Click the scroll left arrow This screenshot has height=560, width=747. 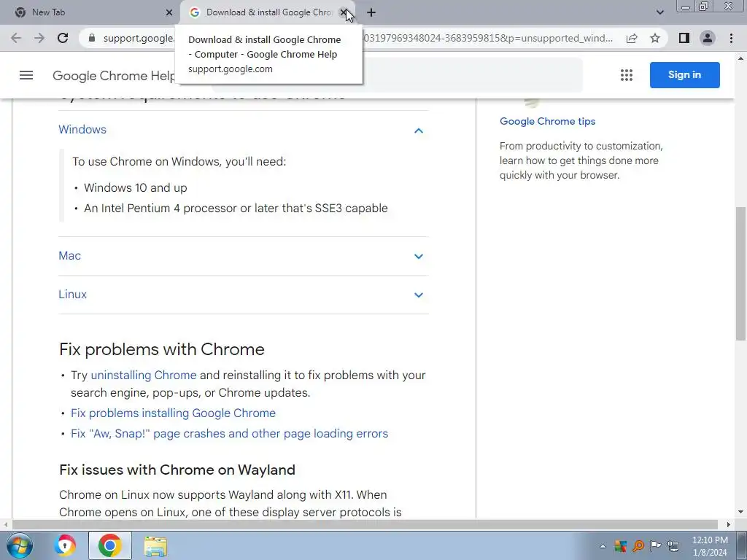[x=5, y=524]
